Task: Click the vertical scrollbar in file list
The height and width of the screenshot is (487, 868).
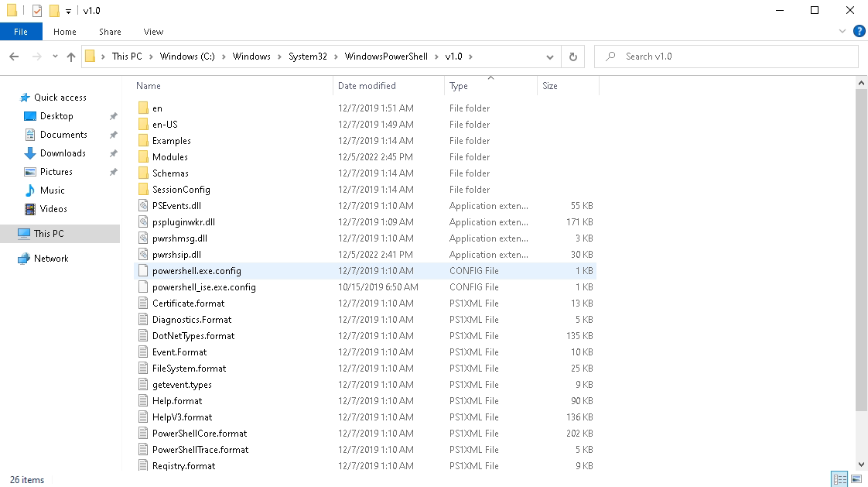Action: point(862,248)
